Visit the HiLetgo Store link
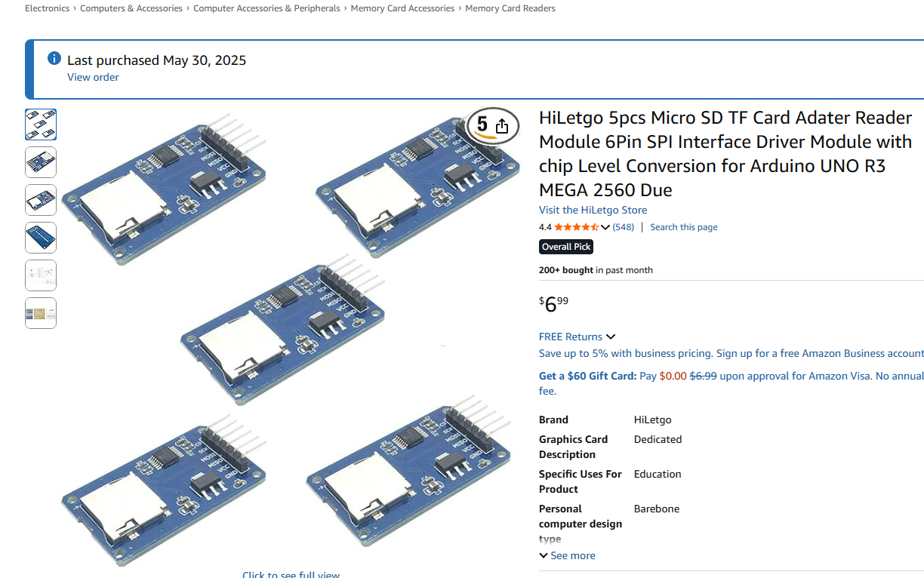The height and width of the screenshot is (578, 924). (593, 210)
